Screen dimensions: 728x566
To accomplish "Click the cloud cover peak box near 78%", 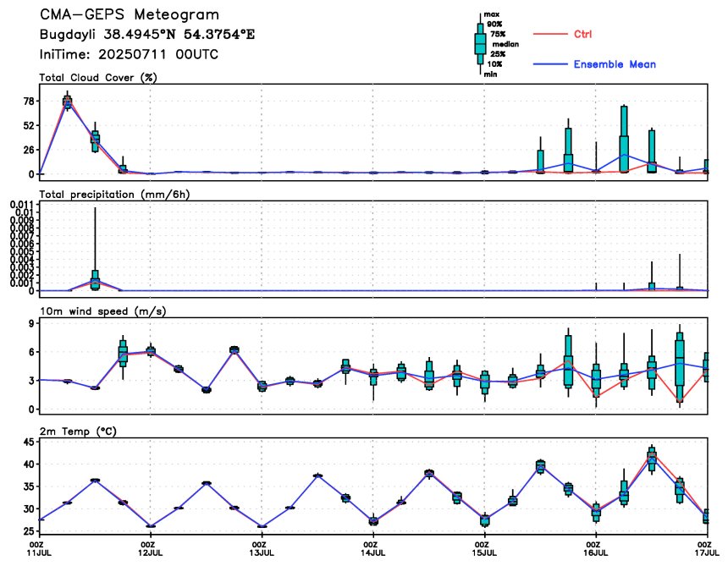I will [67, 102].
